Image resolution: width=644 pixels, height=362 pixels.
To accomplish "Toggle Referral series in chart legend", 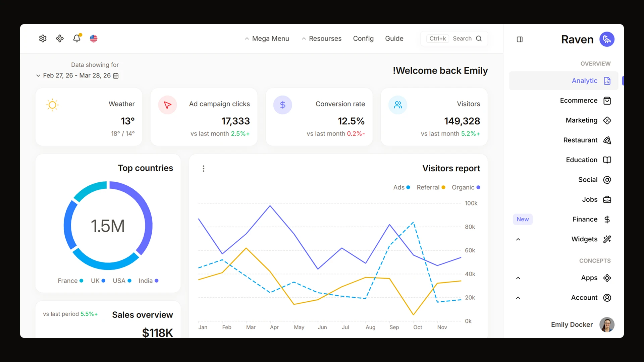I will tap(431, 187).
